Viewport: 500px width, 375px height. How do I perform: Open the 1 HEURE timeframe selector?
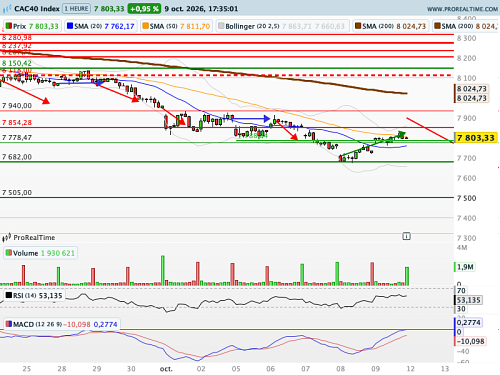(x=77, y=9)
